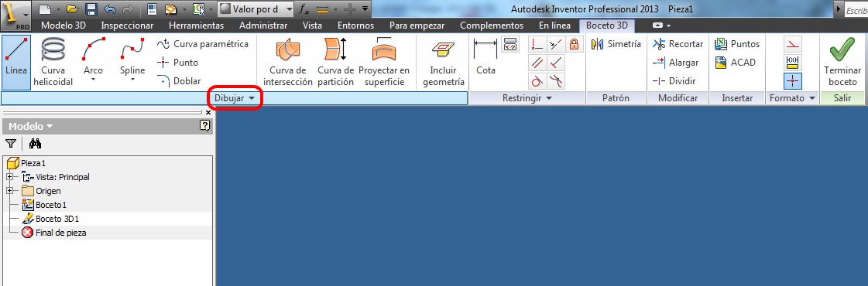Click the Simetría mirror tool
868x286 pixels.
click(616, 44)
